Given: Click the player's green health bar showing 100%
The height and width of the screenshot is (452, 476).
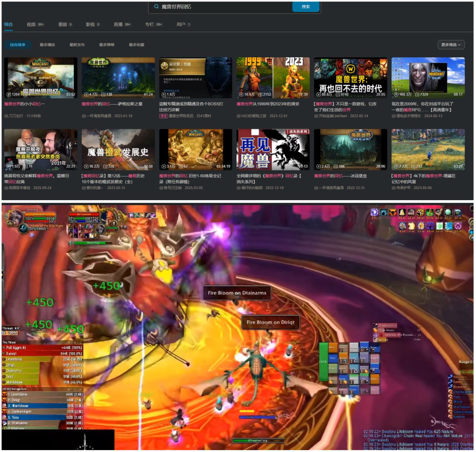Looking at the screenshot, I should coord(40,218).
